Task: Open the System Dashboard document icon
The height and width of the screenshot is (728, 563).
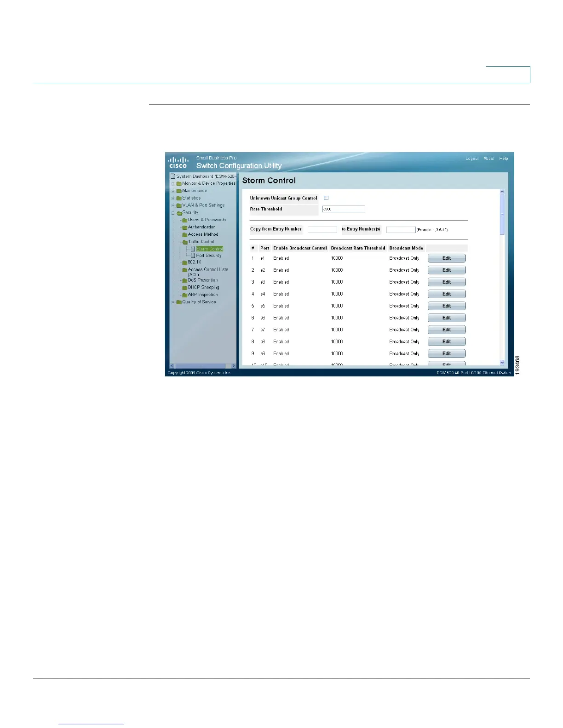Action: pyautogui.click(x=173, y=176)
